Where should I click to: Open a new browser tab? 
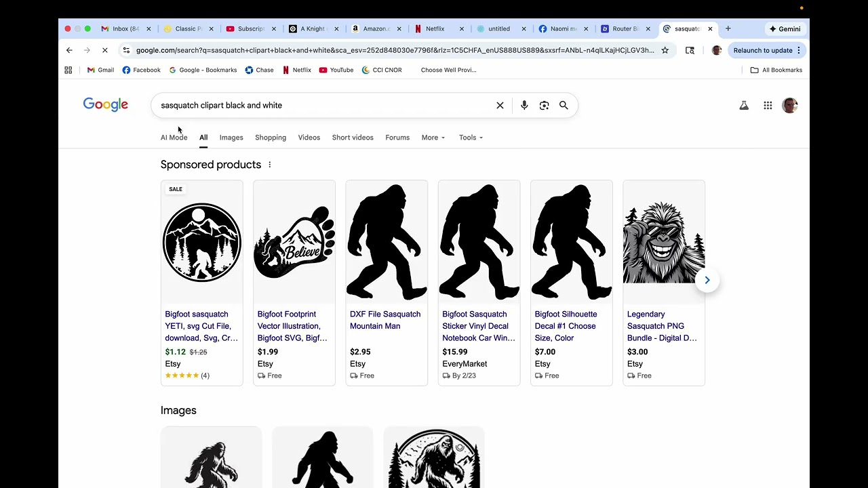[728, 28]
